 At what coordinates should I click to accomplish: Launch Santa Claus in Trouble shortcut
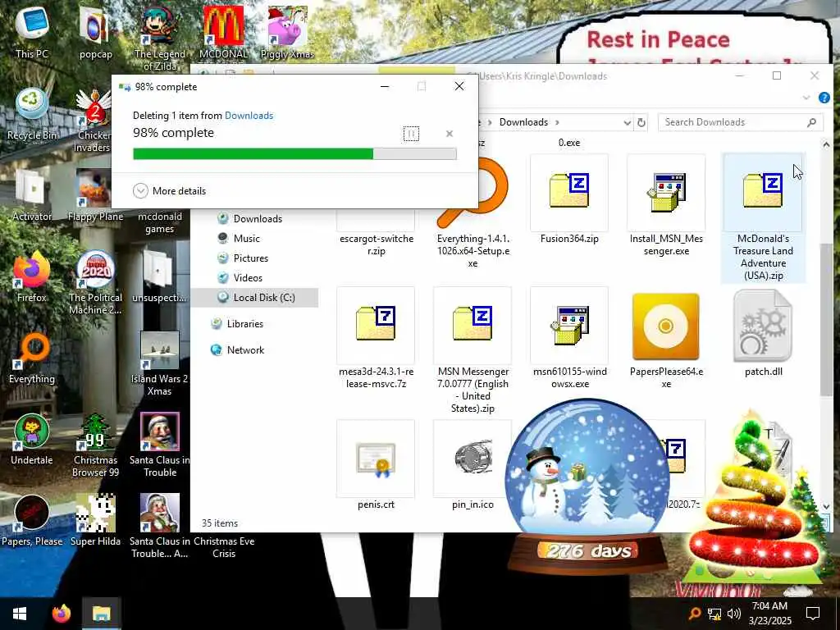160,445
